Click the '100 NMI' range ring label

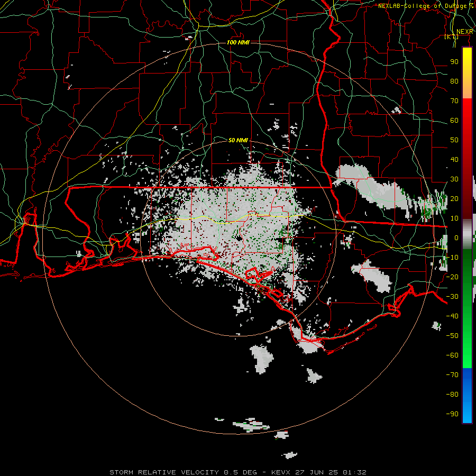click(238, 42)
